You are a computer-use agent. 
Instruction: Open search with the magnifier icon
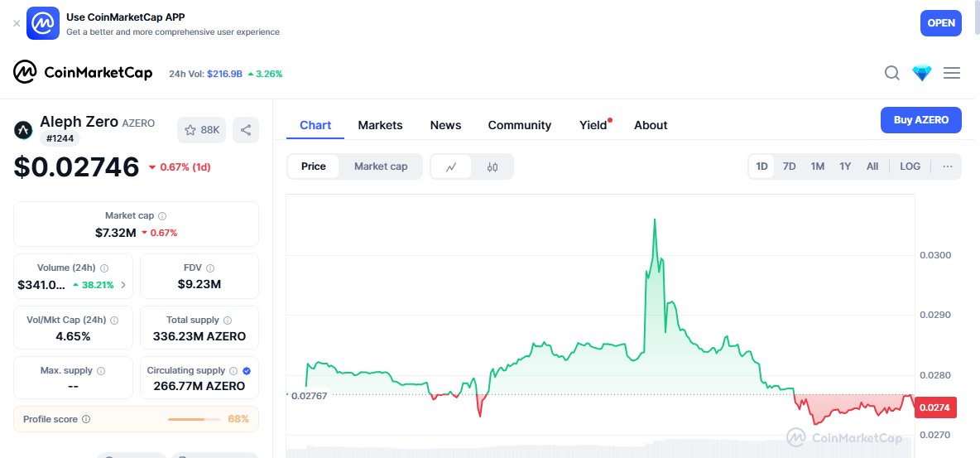point(892,73)
